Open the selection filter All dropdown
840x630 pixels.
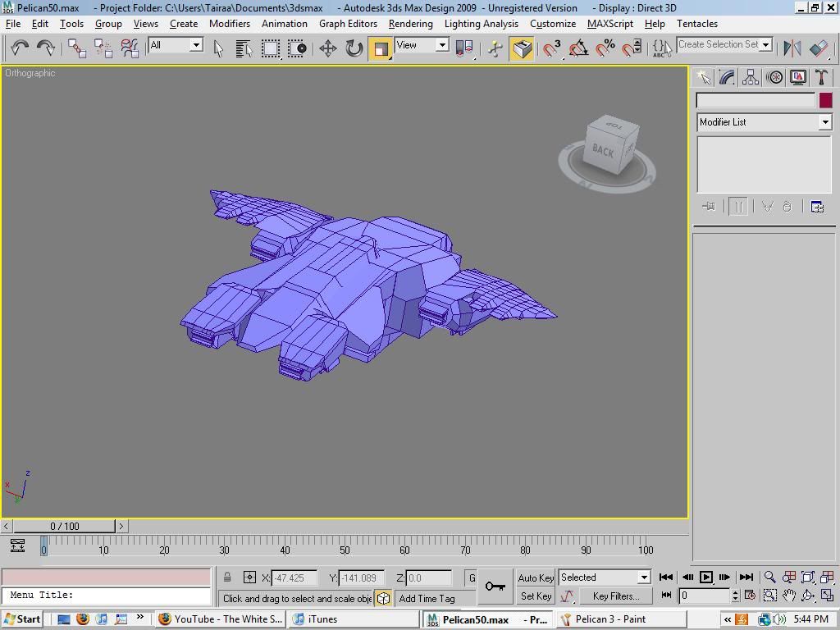[197, 45]
